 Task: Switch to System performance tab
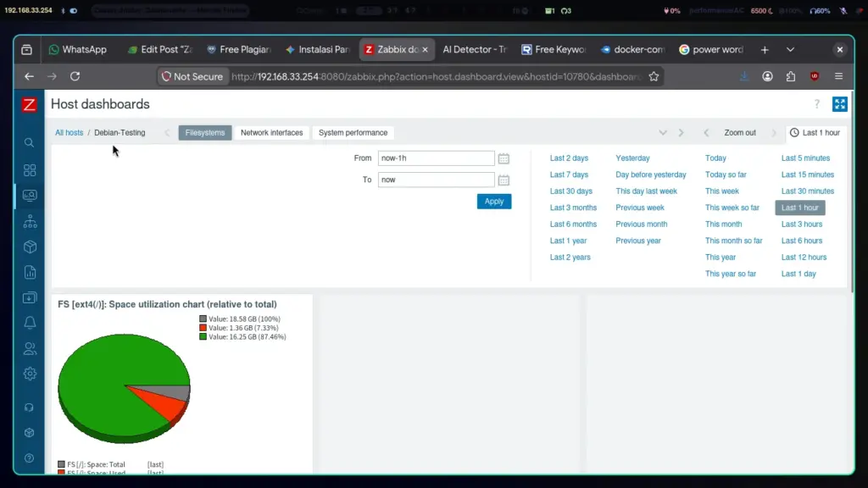click(x=353, y=133)
